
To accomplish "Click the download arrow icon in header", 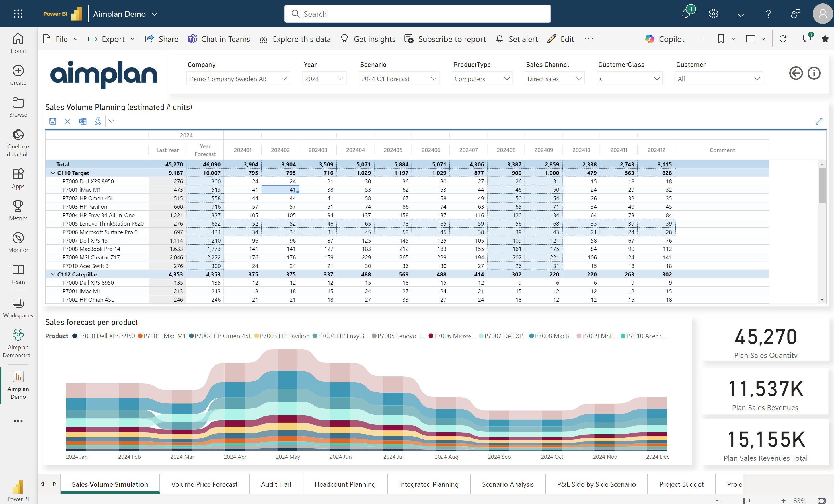I will tap(741, 14).
